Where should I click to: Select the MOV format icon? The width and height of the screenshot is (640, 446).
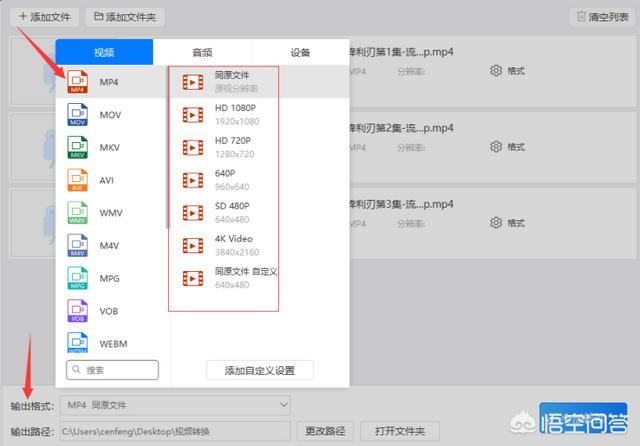click(x=78, y=115)
